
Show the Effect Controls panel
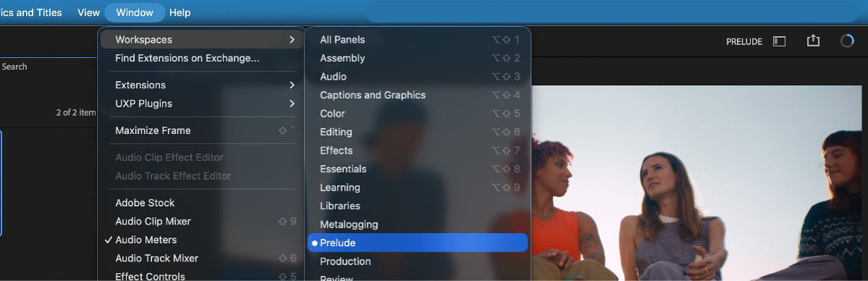202,276
